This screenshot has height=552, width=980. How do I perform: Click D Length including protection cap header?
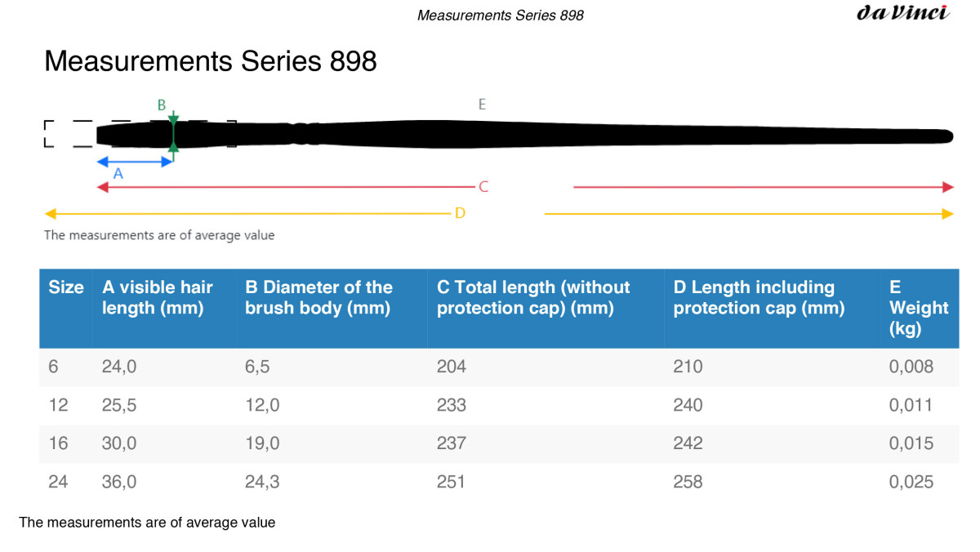(x=759, y=297)
